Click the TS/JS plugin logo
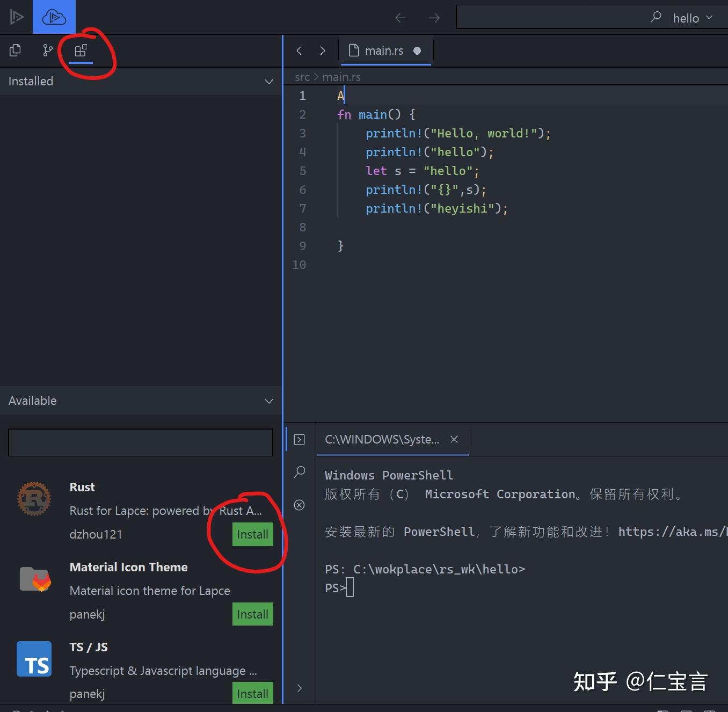Viewport: 728px width, 712px height. pos(34,659)
